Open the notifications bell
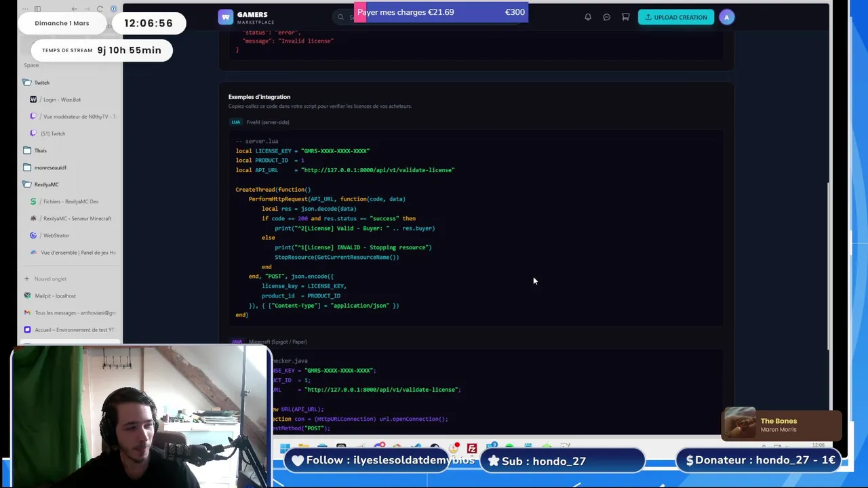 (588, 17)
